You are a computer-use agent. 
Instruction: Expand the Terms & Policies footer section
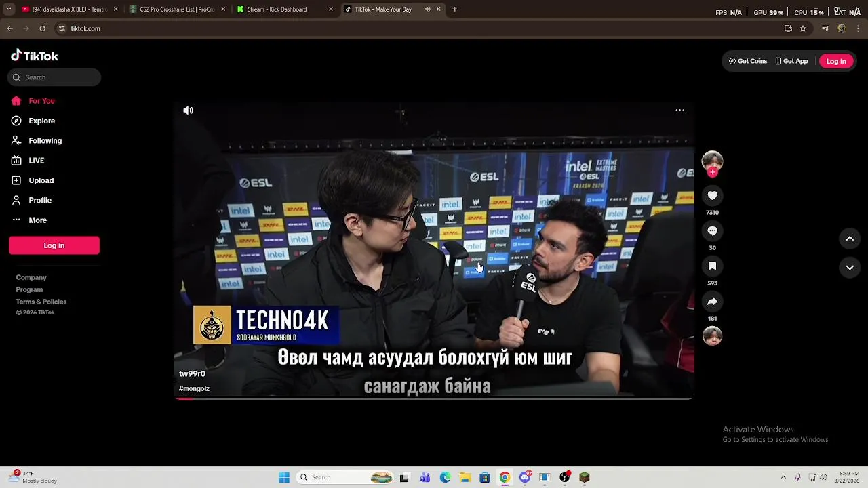click(41, 302)
